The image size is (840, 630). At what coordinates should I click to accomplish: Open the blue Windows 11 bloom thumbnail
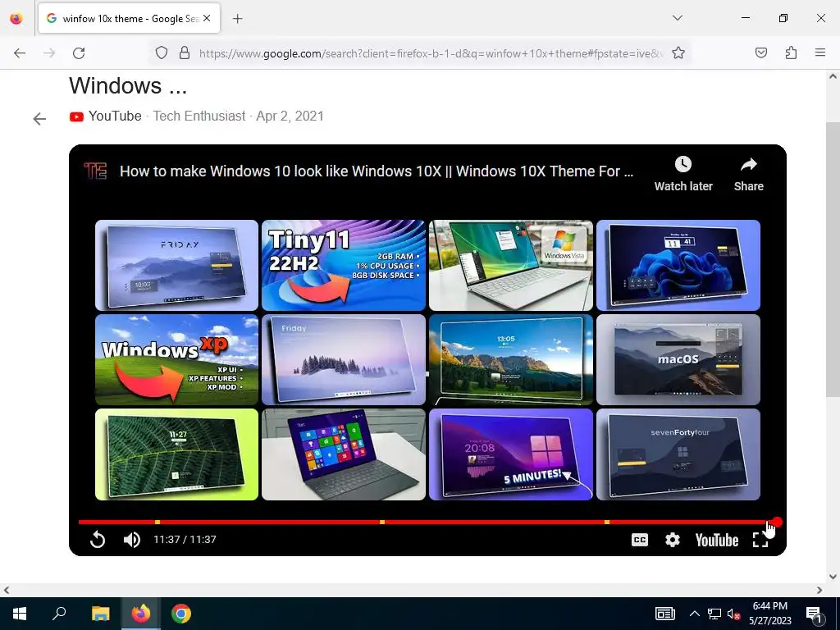(678, 265)
